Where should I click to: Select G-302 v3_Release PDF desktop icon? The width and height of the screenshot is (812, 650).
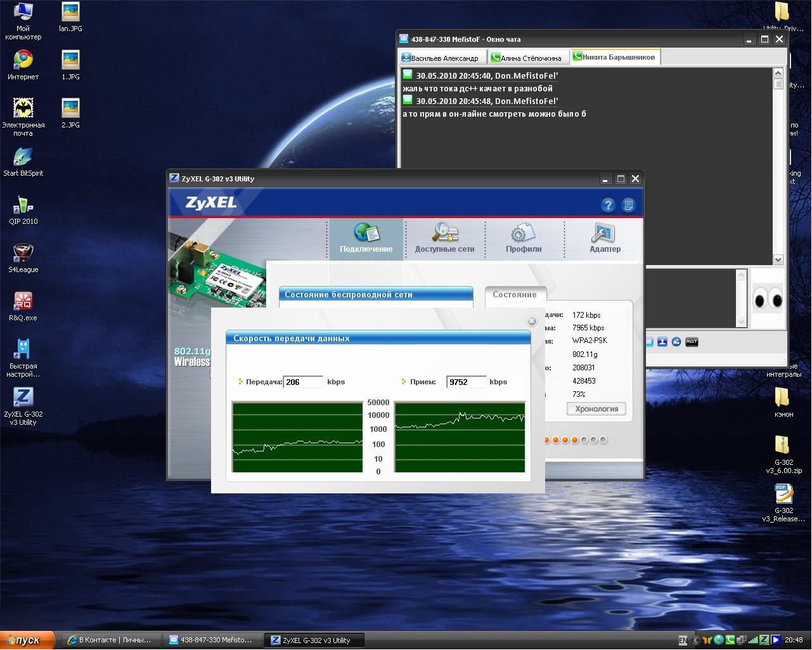point(784,503)
